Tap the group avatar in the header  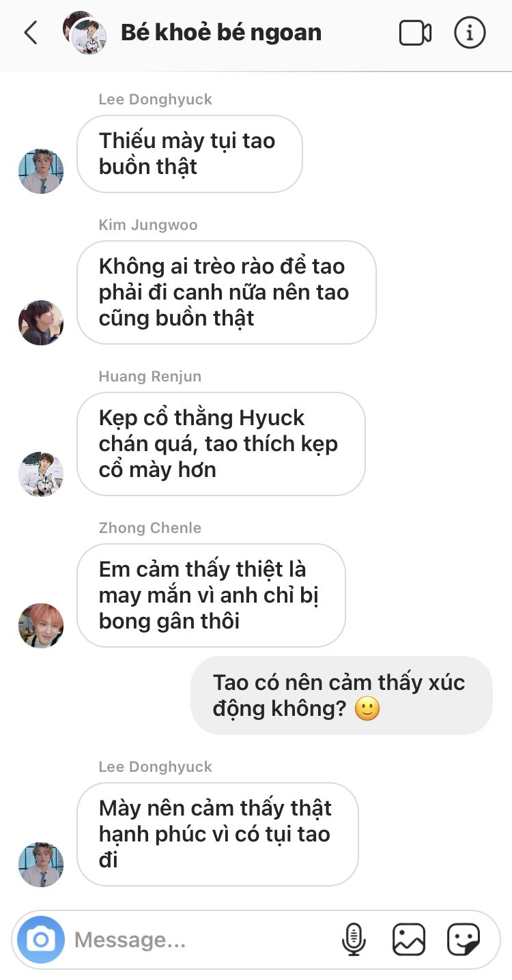tap(85, 33)
